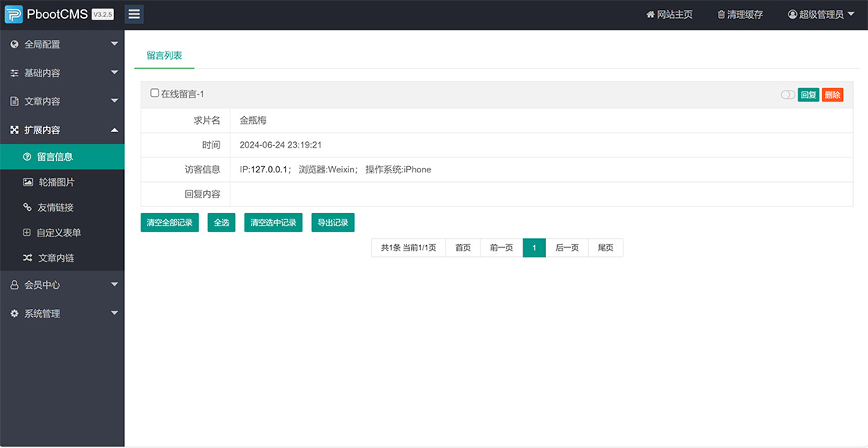
Task: Open 文章内链 in the sidebar
Action: (62, 258)
